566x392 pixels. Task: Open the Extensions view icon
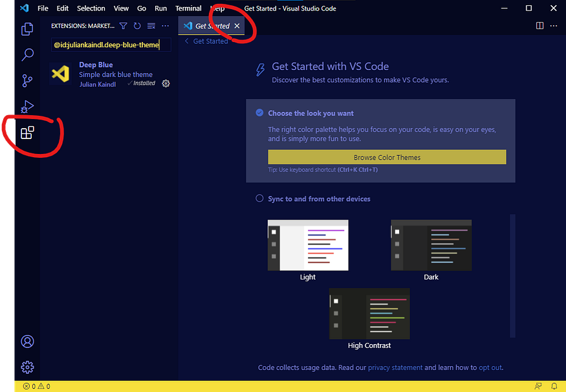[27, 133]
